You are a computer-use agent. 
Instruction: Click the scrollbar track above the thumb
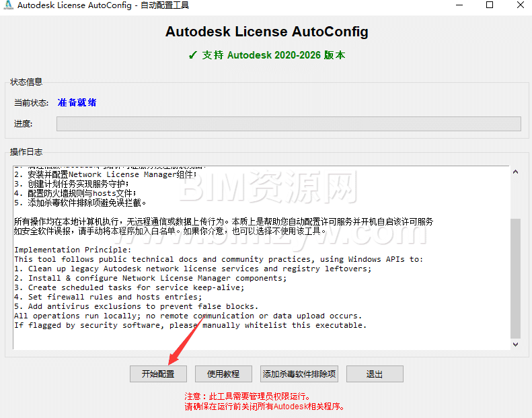click(x=515, y=195)
